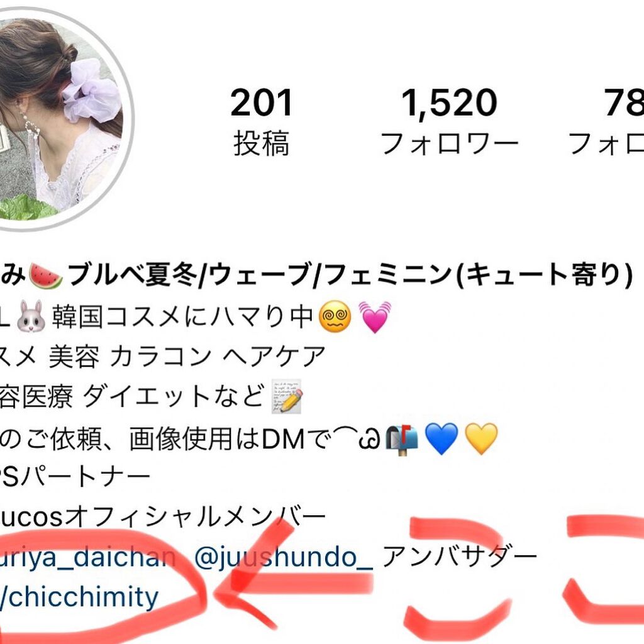This screenshot has width=644, height=644.
Task: Tap the pink beating heart emoji
Action: pyautogui.click(x=375, y=317)
